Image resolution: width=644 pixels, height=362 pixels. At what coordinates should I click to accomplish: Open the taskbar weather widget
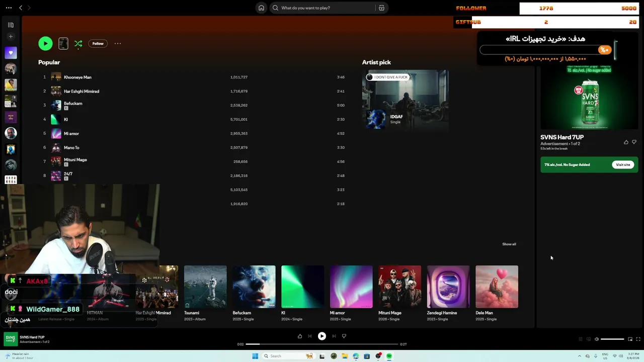click(19, 356)
